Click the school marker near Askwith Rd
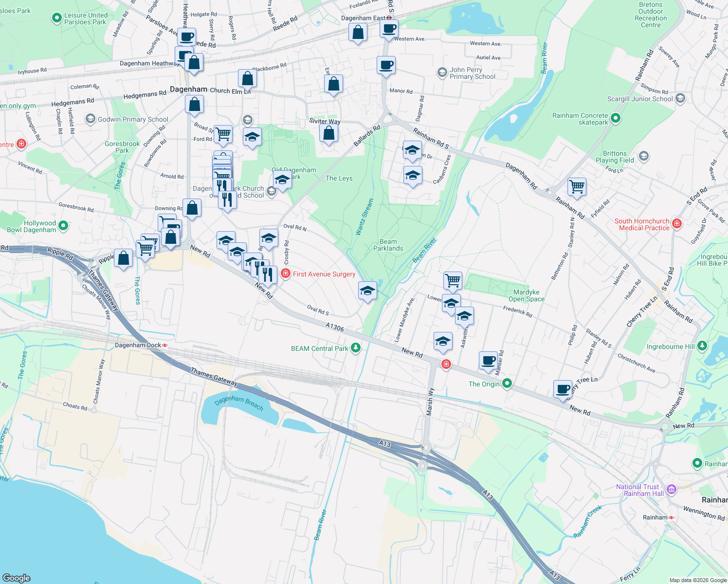This screenshot has width=728, height=584. click(464, 316)
